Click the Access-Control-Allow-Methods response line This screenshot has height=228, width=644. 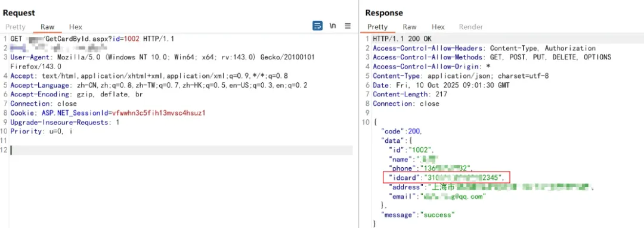(x=492, y=57)
